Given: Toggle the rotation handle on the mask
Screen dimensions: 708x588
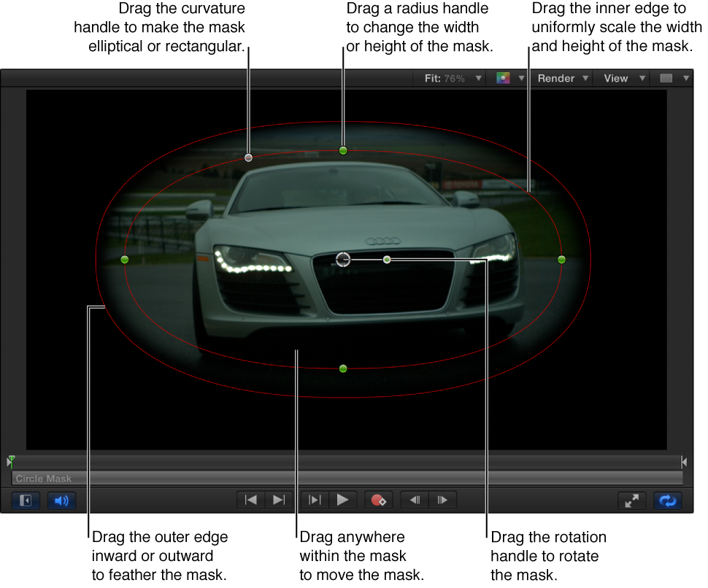Looking at the screenshot, I should coord(387,259).
